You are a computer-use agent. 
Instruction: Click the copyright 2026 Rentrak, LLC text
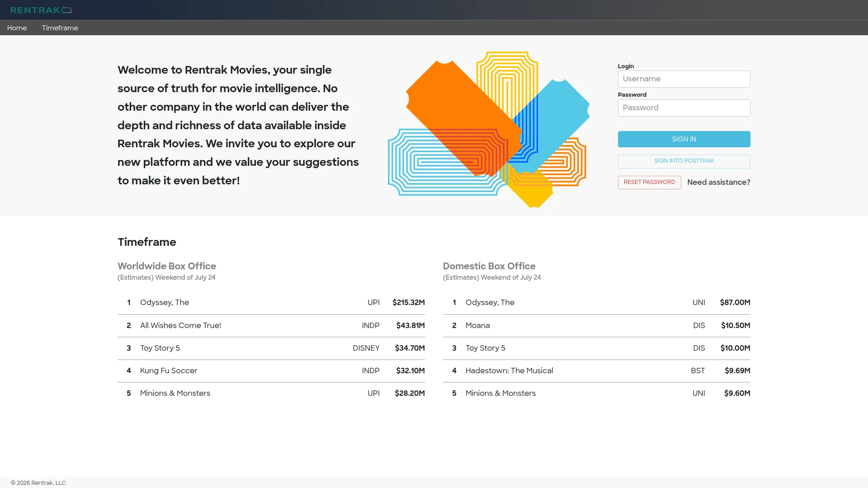pyautogui.click(x=38, y=483)
